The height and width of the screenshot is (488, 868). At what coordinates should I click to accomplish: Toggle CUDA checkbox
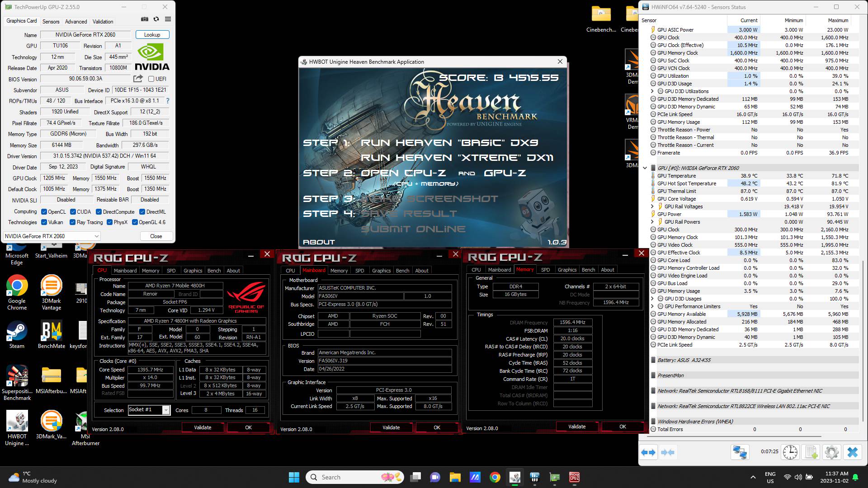click(72, 212)
